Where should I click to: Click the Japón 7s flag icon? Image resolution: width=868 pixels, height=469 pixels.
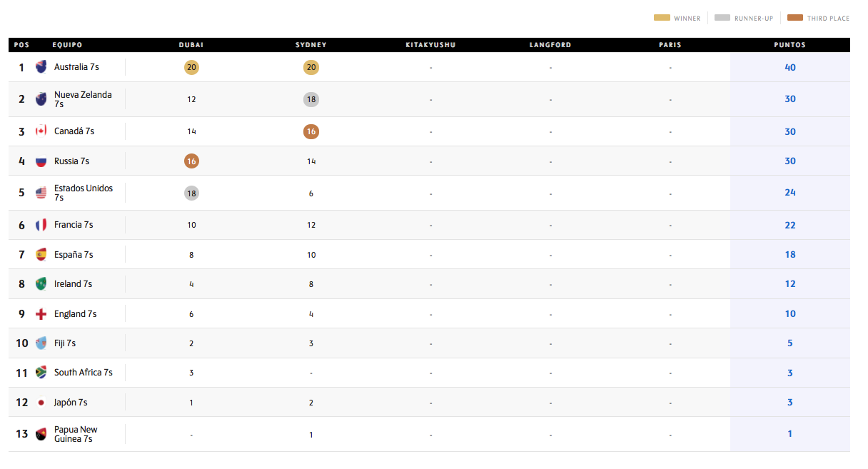pyautogui.click(x=41, y=403)
